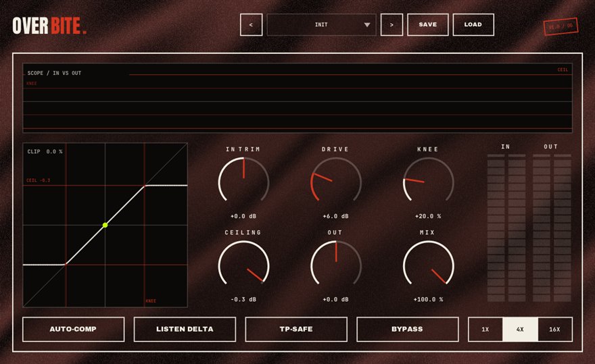
Task: Select the MIX value +100.0 %
Action: pos(428,300)
